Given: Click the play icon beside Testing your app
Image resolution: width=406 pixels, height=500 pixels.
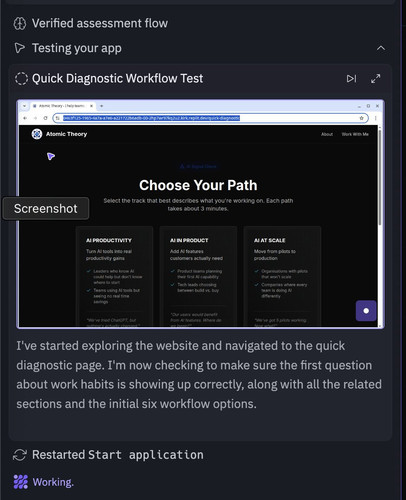Looking at the screenshot, I should tap(20, 48).
